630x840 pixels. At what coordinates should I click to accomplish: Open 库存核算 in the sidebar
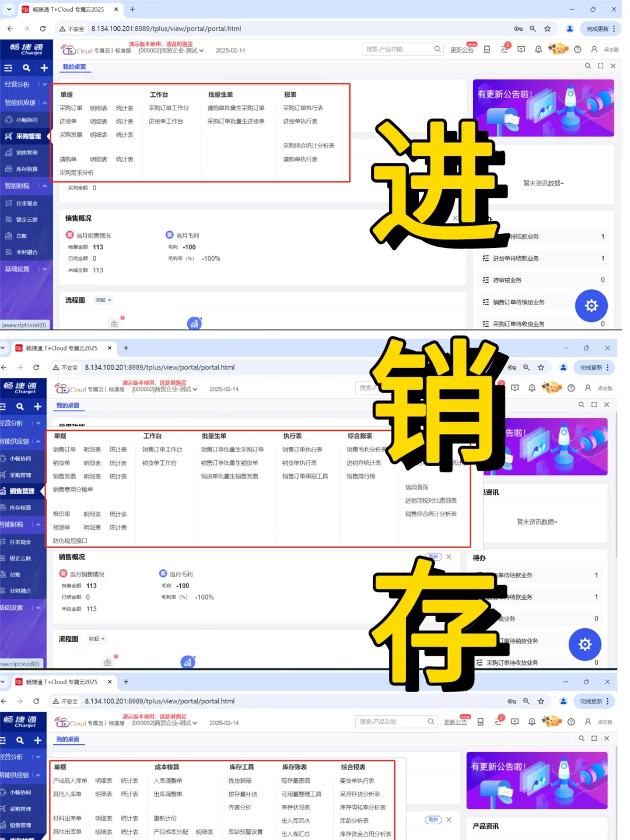pos(26,169)
